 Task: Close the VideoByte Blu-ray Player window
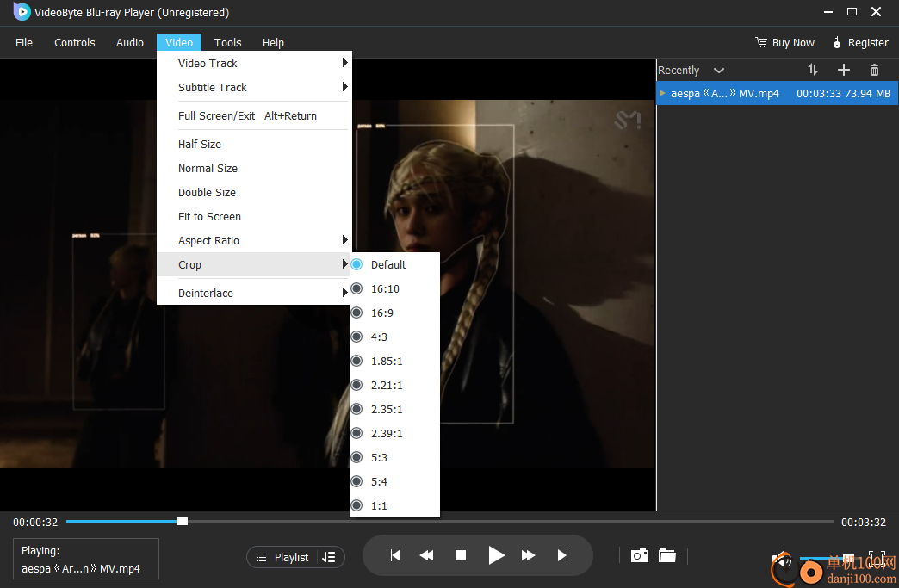pos(876,12)
